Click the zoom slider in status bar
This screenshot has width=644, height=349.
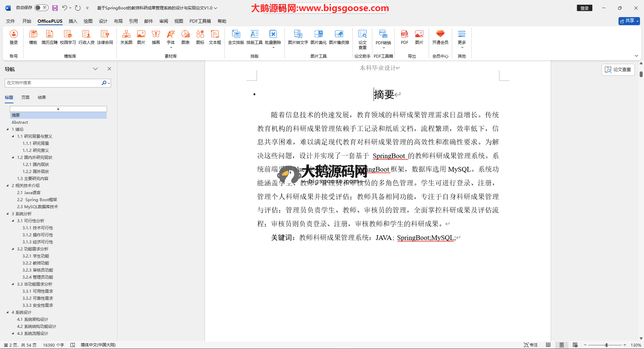point(606,345)
